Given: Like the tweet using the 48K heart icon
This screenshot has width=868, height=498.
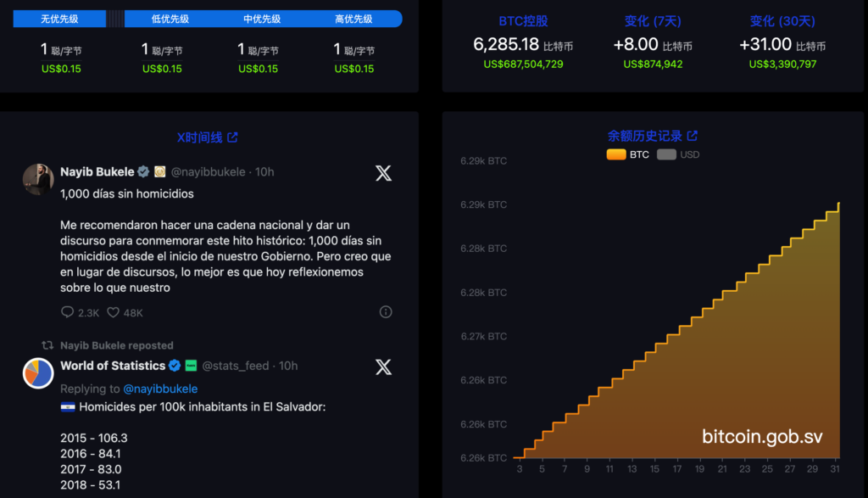Looking at the screenshot, I should click(x=112, y=313).
